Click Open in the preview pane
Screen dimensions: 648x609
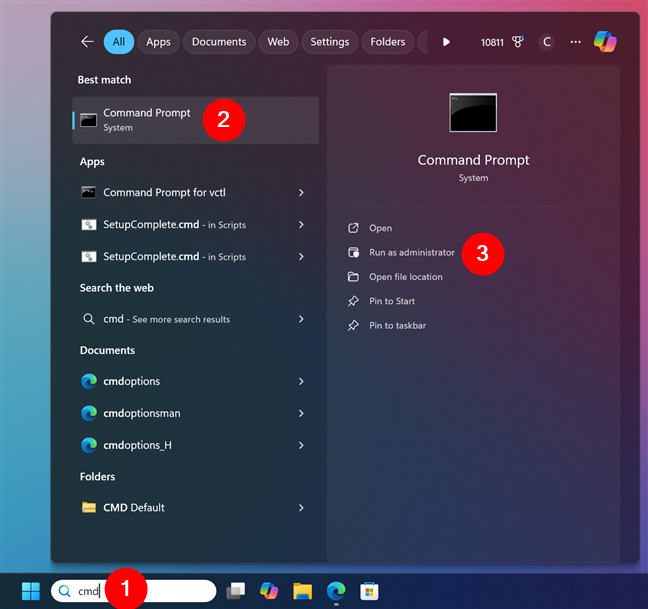click(x=381, y=228)
